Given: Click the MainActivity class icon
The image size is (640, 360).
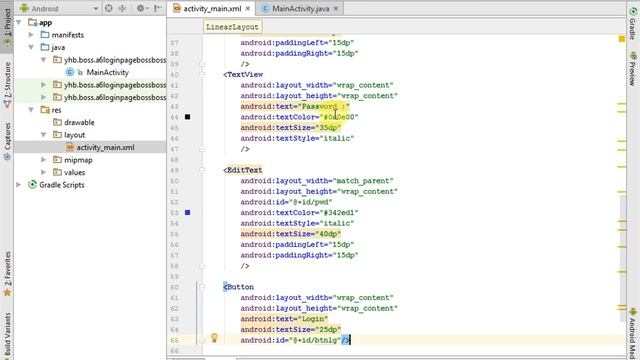Looking at the screenshot, I should (70, 72).
